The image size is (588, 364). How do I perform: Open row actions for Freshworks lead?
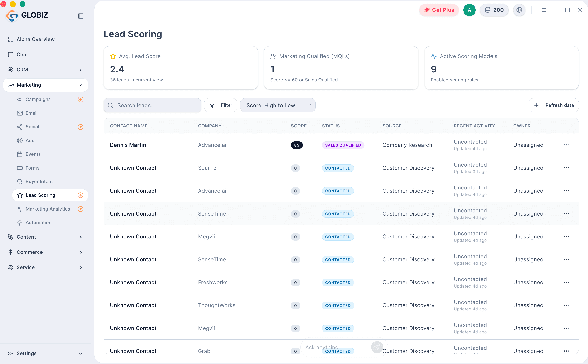(x=566, y=282)
